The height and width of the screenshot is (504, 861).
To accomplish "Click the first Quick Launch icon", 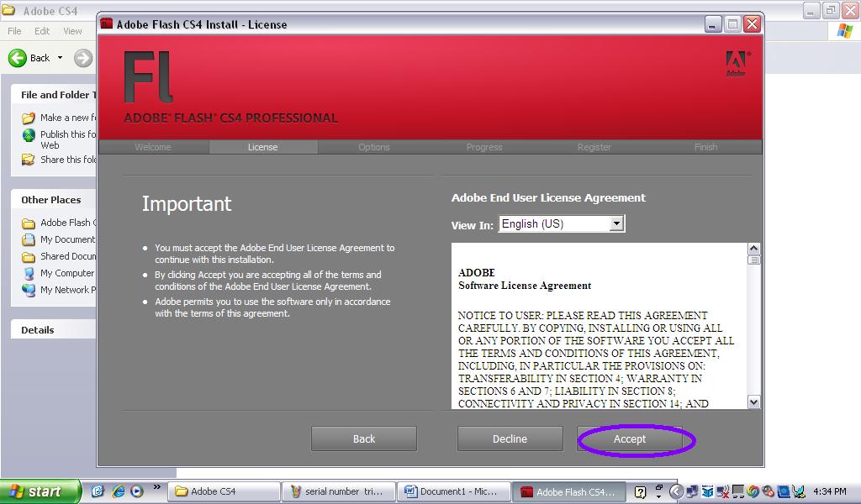I will [98, 491].
